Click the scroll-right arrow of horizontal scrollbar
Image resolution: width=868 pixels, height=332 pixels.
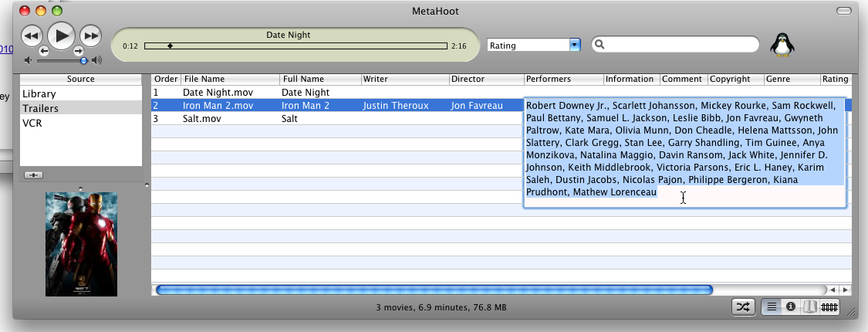[846, 290]
